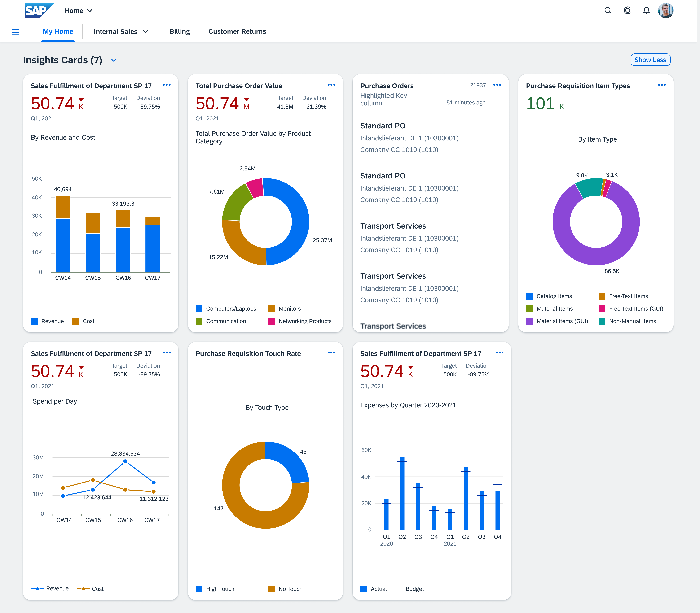
Task: Click the Show Less button
Action: tap(650, 60)
